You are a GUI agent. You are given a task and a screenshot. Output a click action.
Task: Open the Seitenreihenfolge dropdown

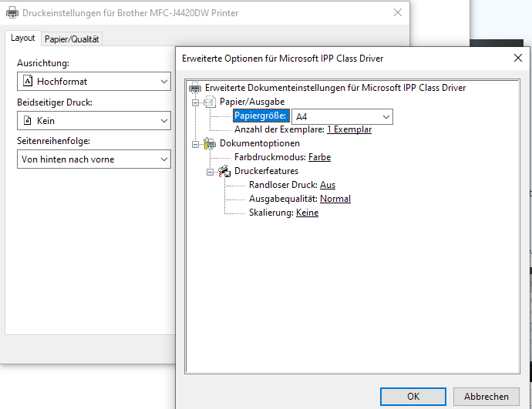94,159
